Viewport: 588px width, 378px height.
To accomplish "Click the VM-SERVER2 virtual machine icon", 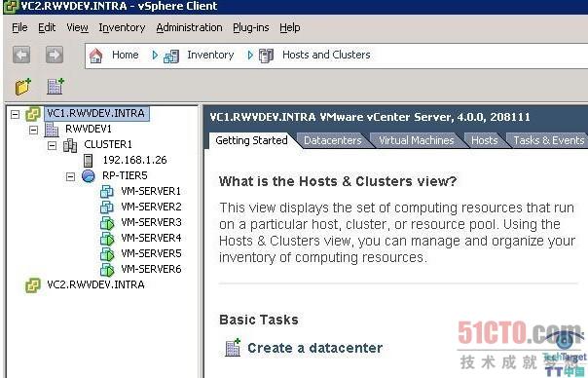I will (107, 207).
